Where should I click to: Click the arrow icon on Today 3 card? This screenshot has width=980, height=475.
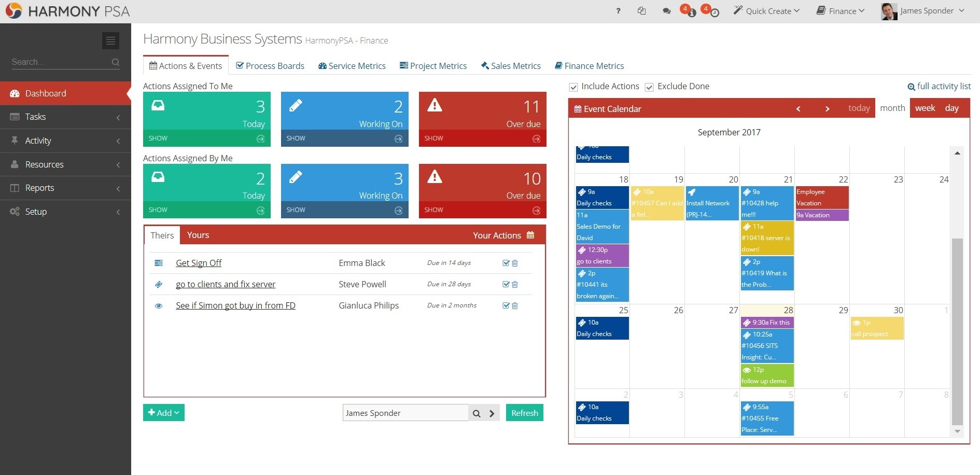pos(260,139)
